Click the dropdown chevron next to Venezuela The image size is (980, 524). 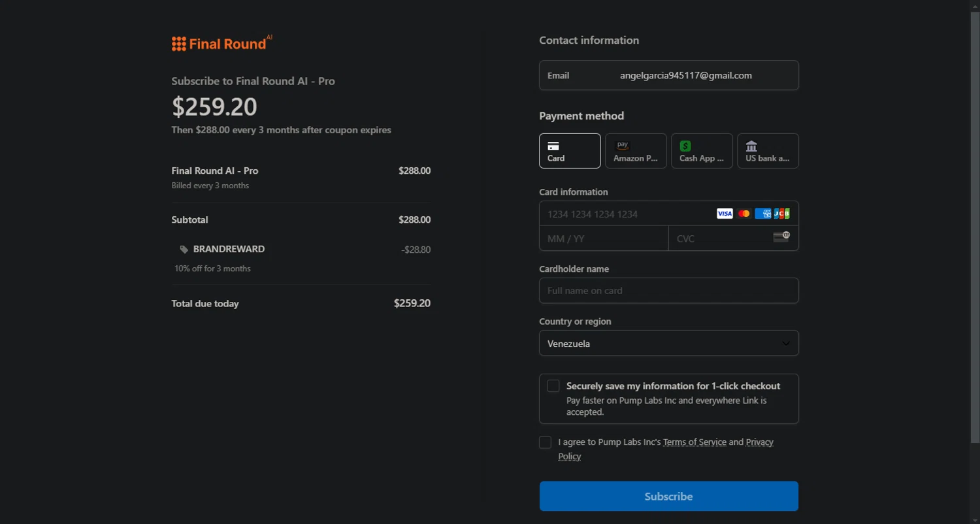pos(786,344)
